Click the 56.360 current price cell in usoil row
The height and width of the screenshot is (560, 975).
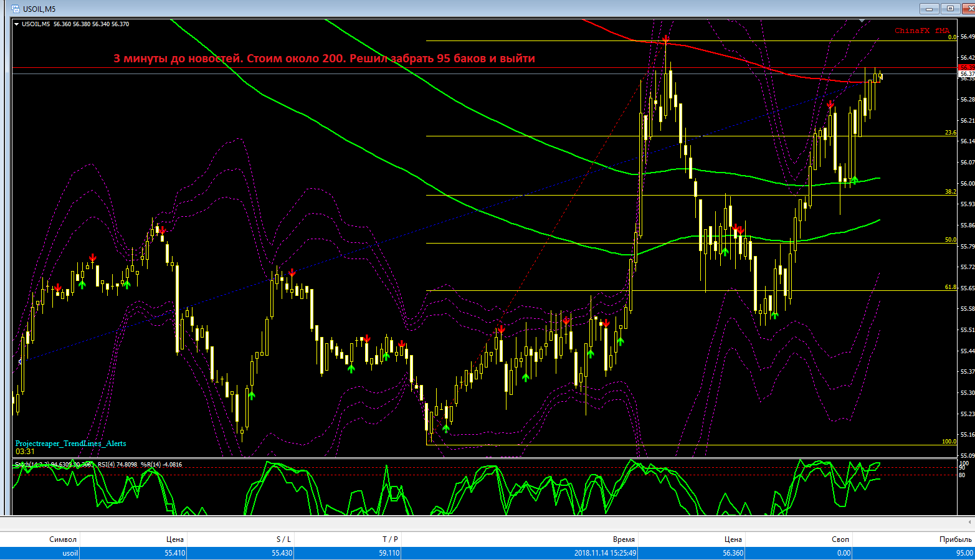tap(733, 553)
